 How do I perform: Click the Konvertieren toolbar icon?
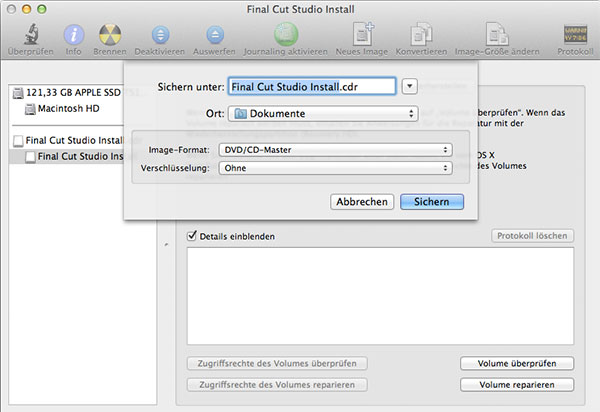point(421,34)
